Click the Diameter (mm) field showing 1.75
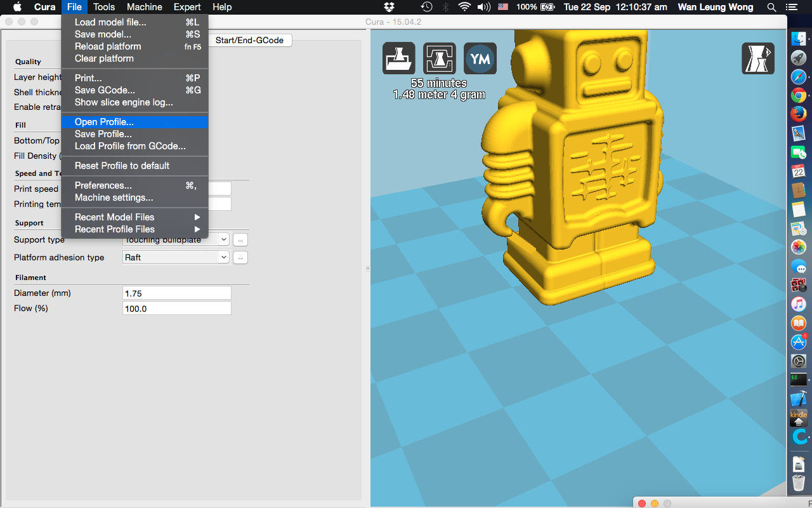Screen dimensions: 812x508 177,293
